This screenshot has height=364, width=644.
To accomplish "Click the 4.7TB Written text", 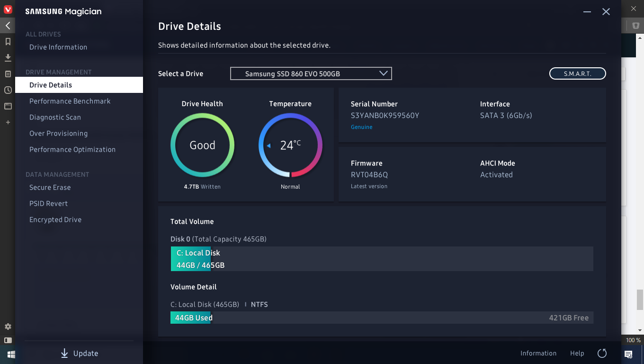I will 202,187.
